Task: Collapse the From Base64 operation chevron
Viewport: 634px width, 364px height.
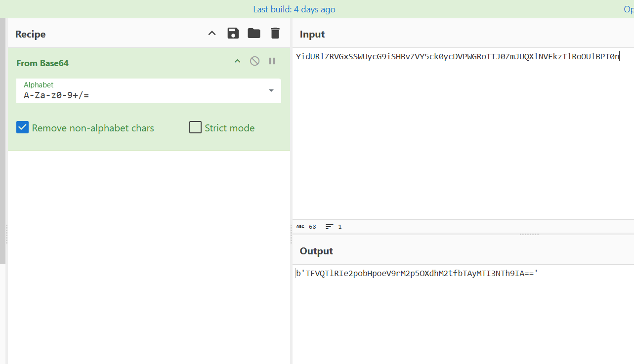Action: pyautogui.click(x=237, y=61)
